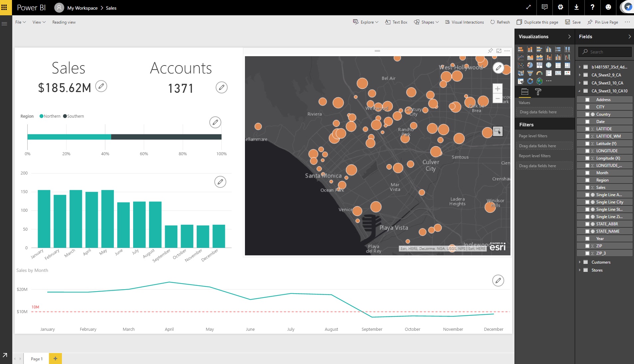Save the report
The width and height of the screenshot is (634, 364).
[573, 22]
